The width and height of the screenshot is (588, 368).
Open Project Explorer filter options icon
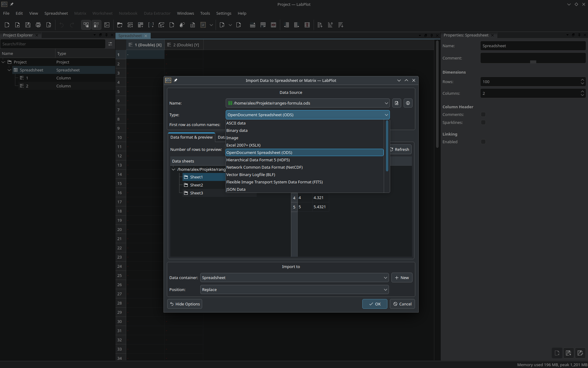click(x=110, y=44)
